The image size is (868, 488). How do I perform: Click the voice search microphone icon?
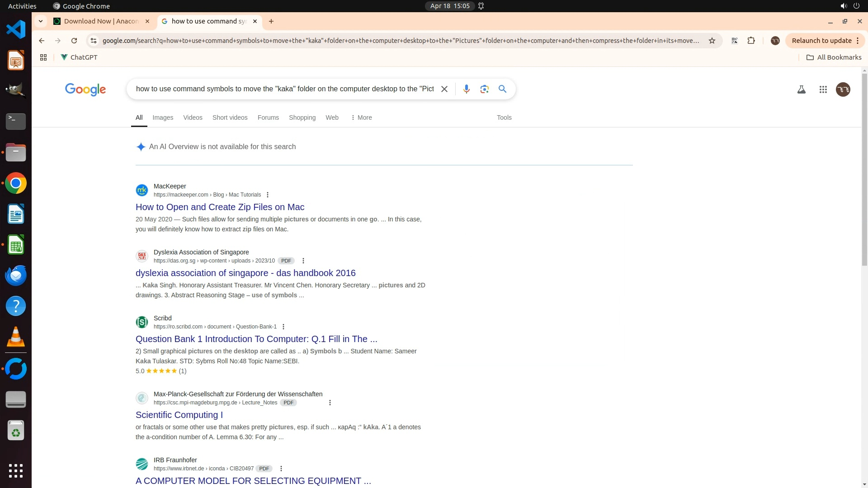pos(466,89)
